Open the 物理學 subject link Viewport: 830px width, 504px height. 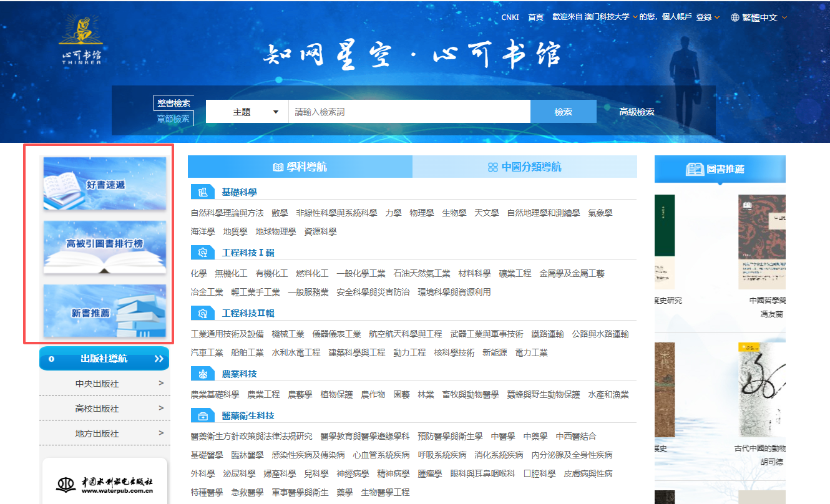pyautogui.click(x=422, y=213)
